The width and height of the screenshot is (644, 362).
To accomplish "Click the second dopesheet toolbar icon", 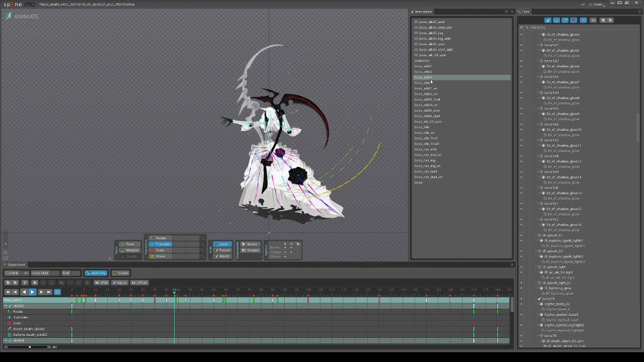I will (x=15, y=283).
